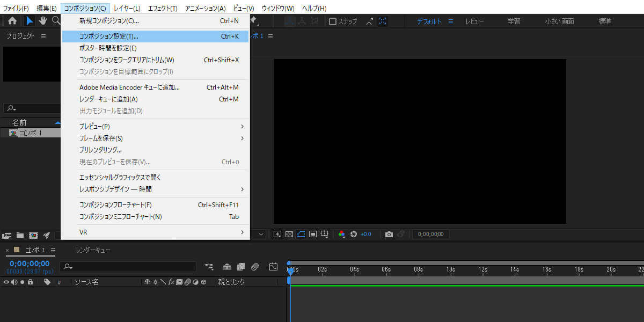Create new folder in Project panel
This screenshot has height=322, width=644.
pos(20,235)
